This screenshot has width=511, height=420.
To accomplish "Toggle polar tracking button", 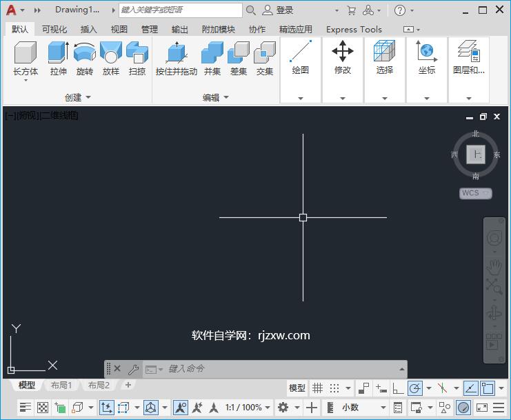I will (x=415, y=388).
